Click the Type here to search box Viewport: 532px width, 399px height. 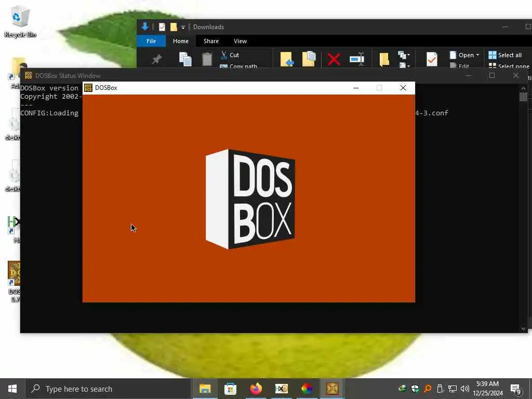108,389
